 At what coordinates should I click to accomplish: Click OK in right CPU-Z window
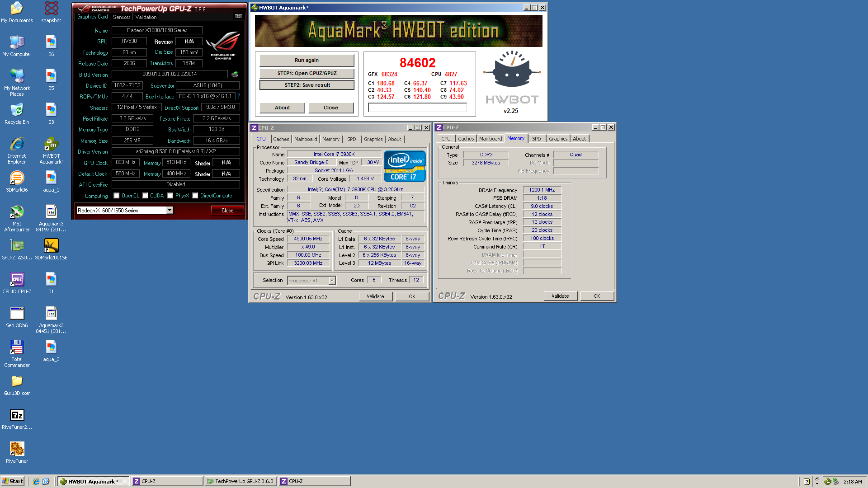coord(597,296)
